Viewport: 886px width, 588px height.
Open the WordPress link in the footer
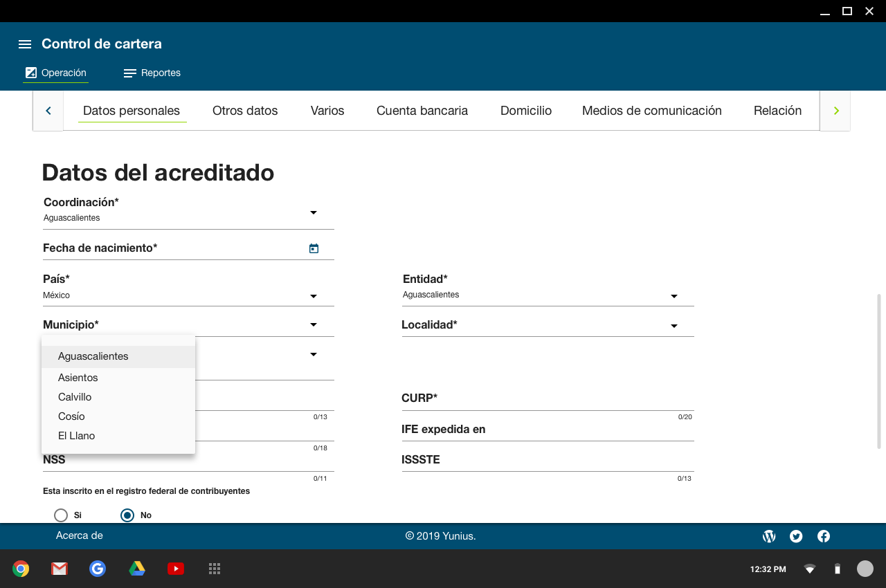click(769, 536)
